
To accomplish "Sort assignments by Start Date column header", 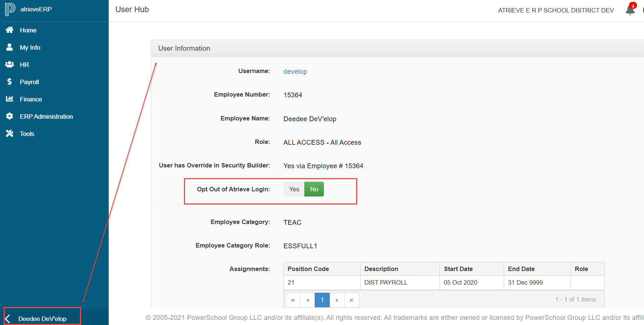I will pyautogui.click(x=458, y=269).
